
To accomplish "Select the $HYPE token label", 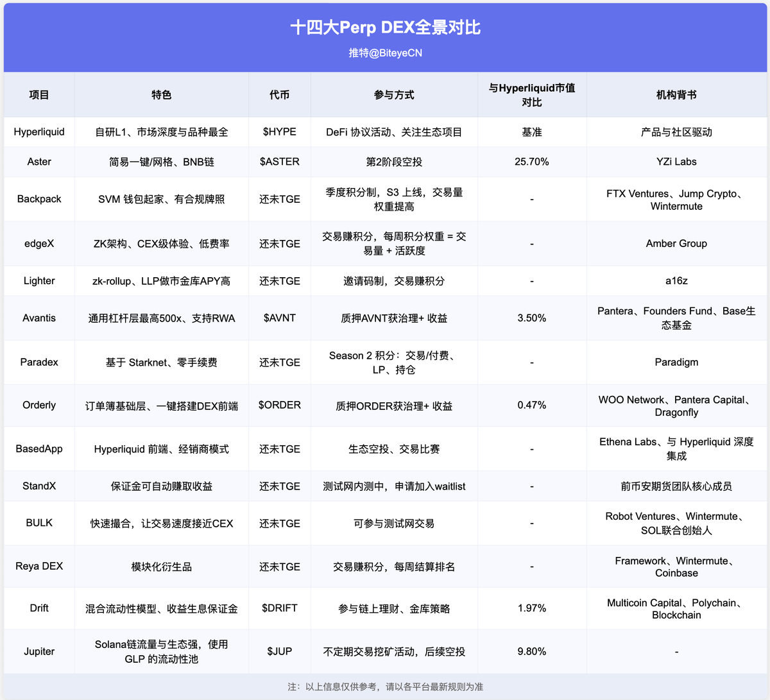I will tap(279, 132).
